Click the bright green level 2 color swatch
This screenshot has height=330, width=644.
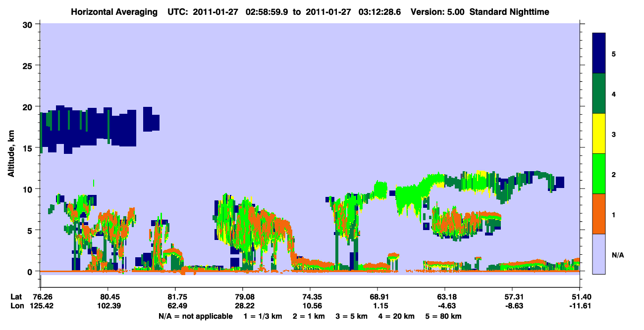(599, 173)
